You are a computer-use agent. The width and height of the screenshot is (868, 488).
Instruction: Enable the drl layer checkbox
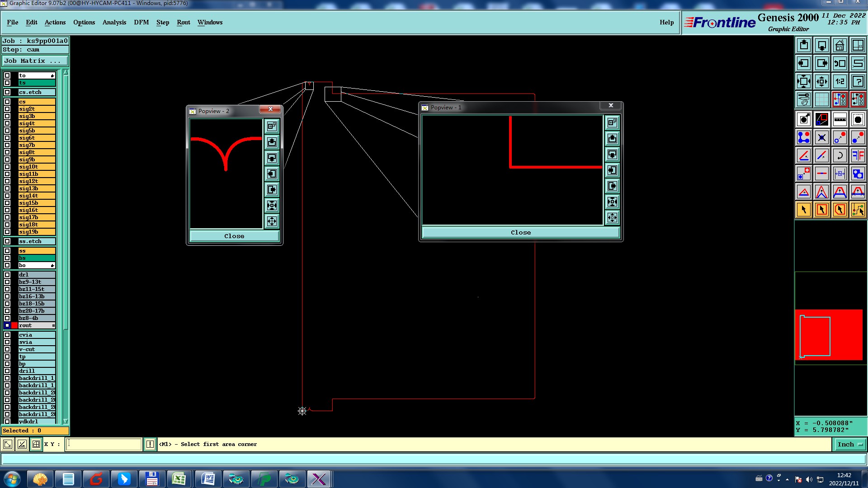pyautogui.click(x=7, y=275)
